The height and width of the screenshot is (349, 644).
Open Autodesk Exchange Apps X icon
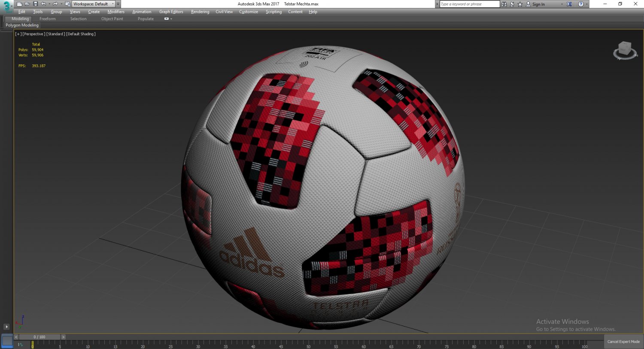tap(569, 4)
